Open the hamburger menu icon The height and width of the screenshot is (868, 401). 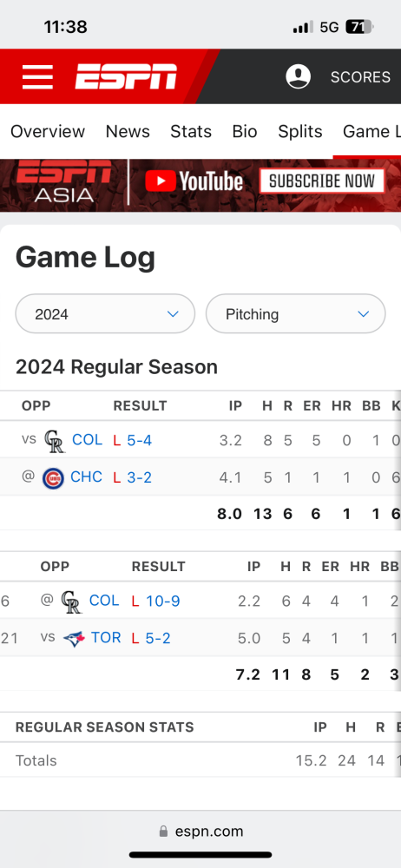coord(37,76)
